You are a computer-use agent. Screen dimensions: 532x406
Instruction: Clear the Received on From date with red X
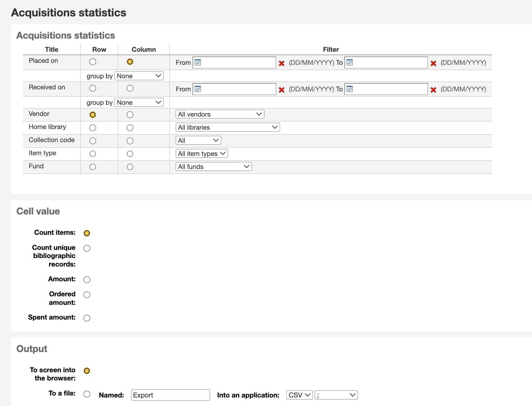point(281,90)
